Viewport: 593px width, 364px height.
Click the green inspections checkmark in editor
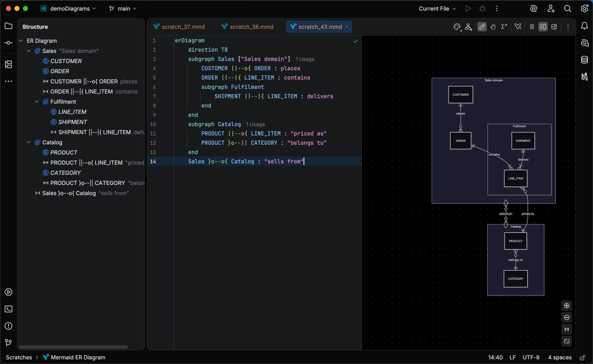coord(356,41)
